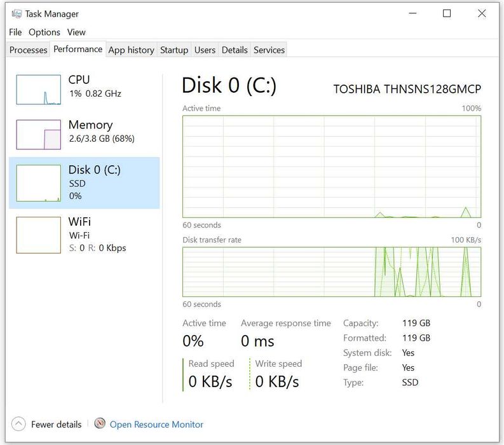Click the WiFi S: 0 R: 0 Kbps text
This screenshot has height=445, width=504.
(97, 248)
